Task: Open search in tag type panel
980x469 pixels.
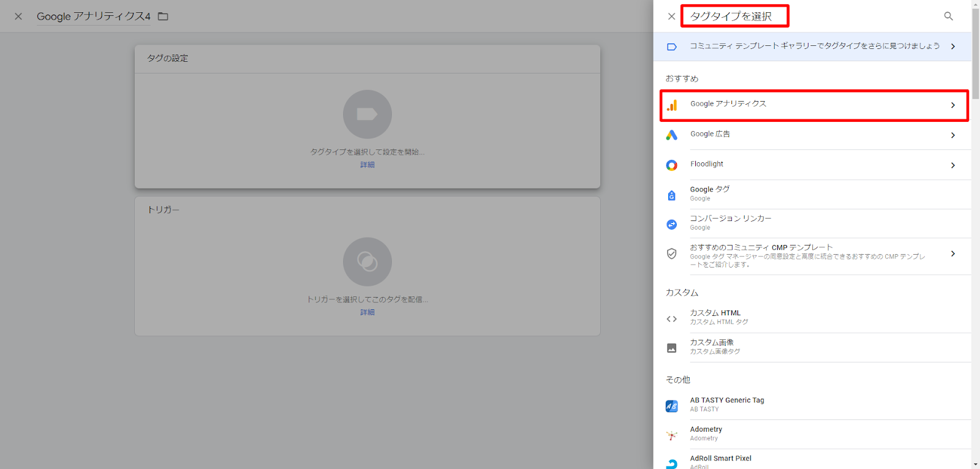Action: coord(948,17)
